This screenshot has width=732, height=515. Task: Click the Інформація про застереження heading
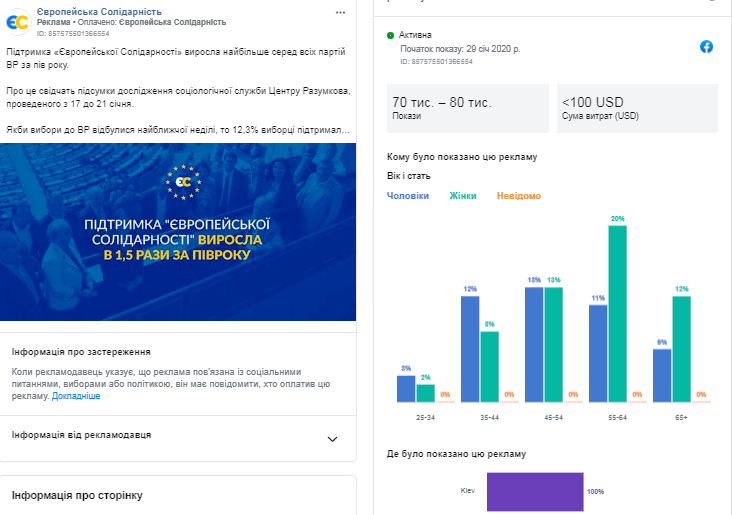point(81,352)
